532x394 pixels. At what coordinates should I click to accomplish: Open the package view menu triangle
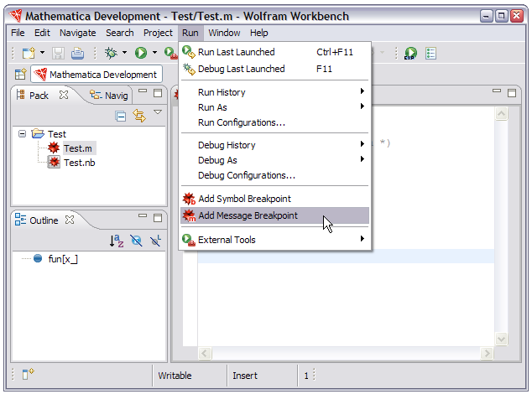[x=158, y=111]
